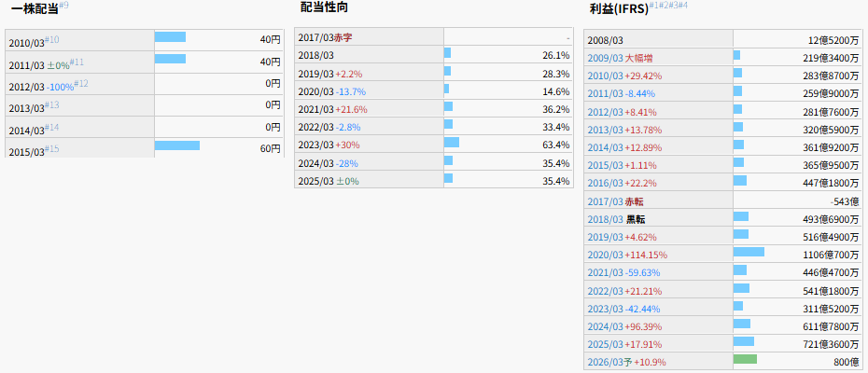Open footnote #13 beside 2013/03 dividend
Image resolution: width=868 pixels, height=373 pixels.
(52, 105)
